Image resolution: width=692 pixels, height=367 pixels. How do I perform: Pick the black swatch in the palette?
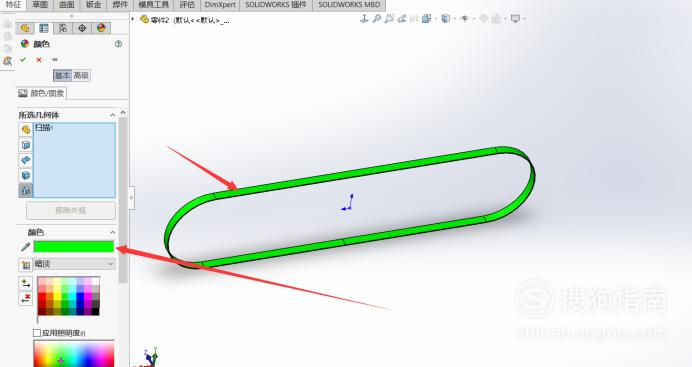coord(95,311)
